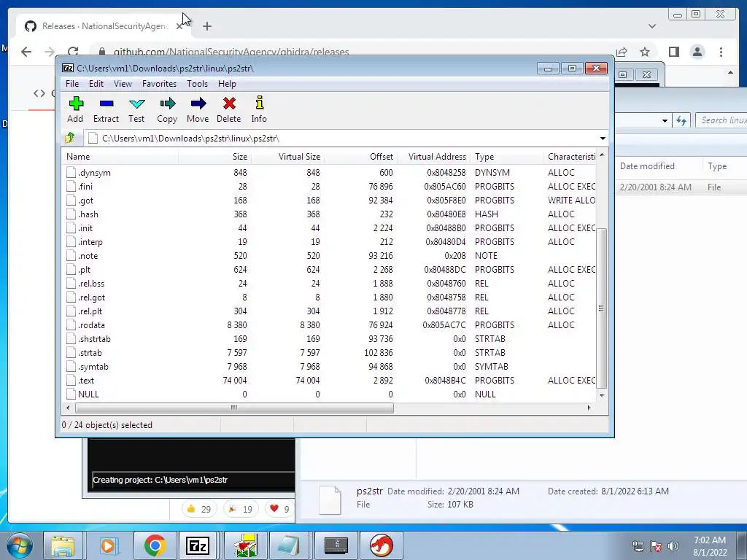Open the Ghidra dragon taskbar icon
Screen dimensions: 747x560
point(381,545)
